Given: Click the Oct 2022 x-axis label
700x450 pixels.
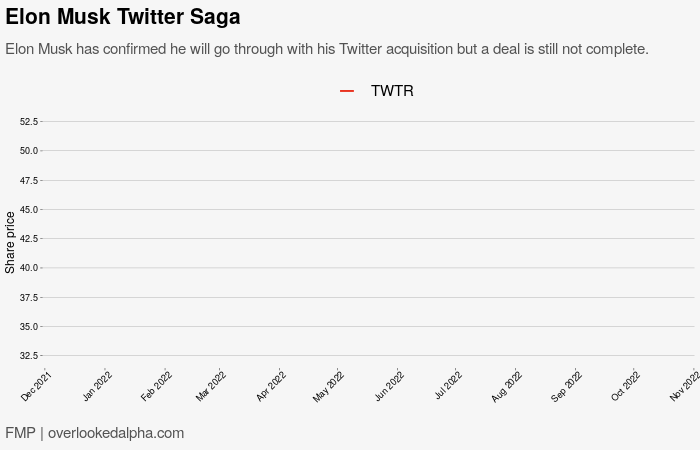Looking at the screenshot, I should 626,386.
